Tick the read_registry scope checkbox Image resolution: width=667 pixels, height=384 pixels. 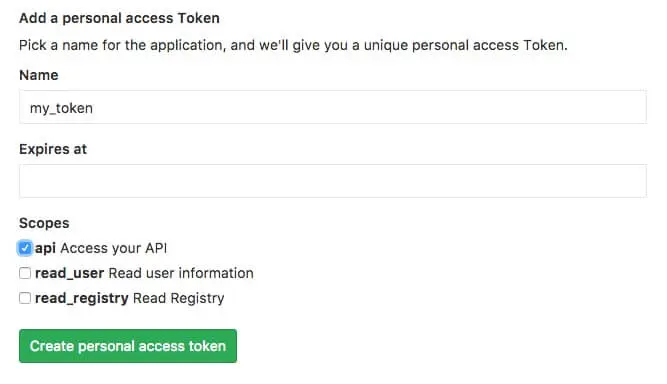[25, 298]
